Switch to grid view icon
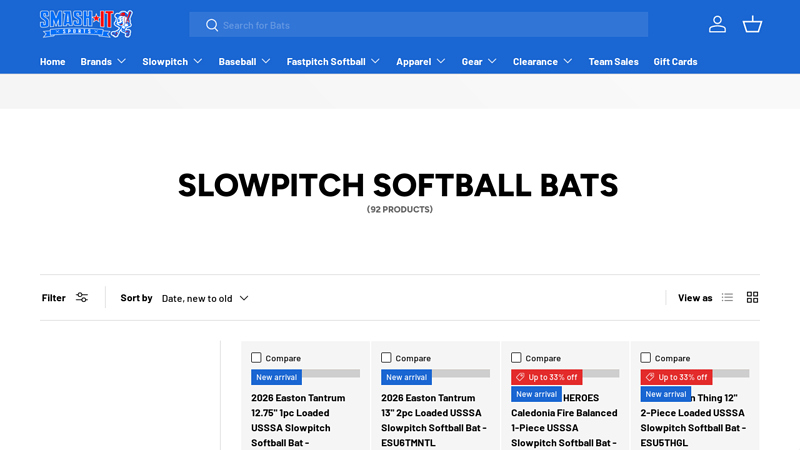 click(x=752, y=297)
